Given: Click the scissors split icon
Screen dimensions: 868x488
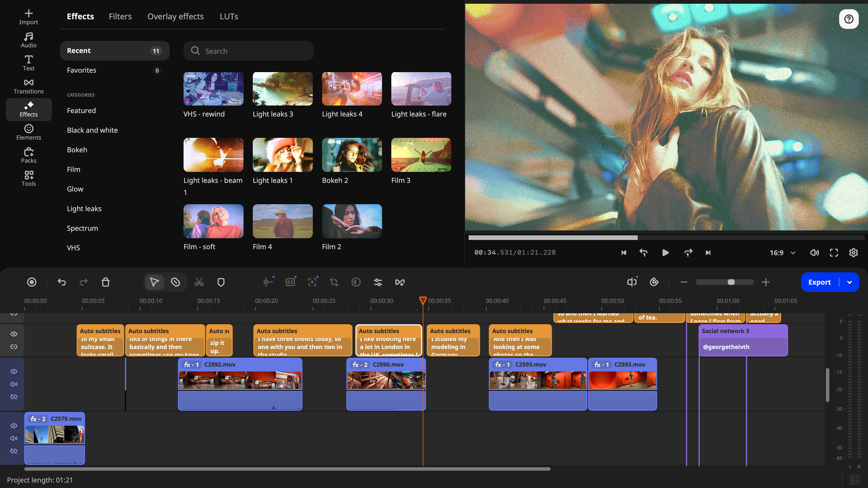Looking at the screenshot, I should 199,282.
